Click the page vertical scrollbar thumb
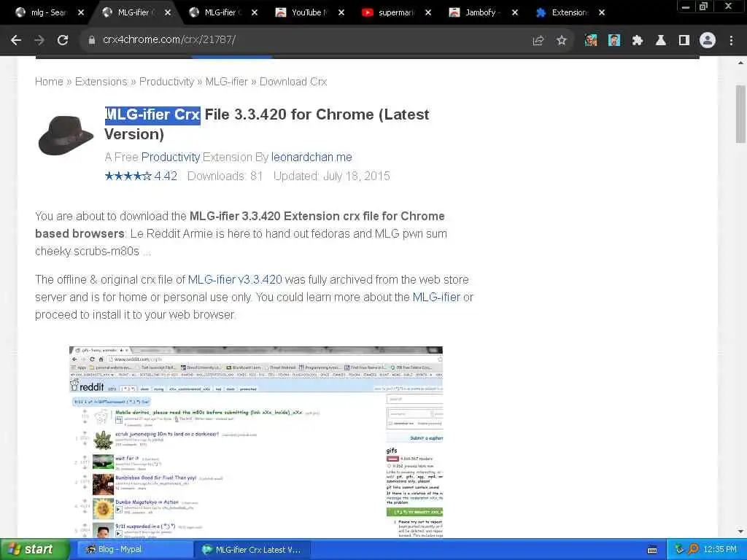The height and width of the screenshot is (560, 747). click(x=740, y=114)
